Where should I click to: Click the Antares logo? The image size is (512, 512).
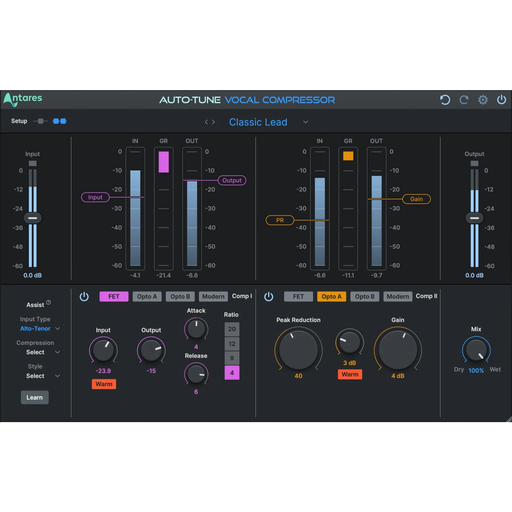(x=23, y=99)
